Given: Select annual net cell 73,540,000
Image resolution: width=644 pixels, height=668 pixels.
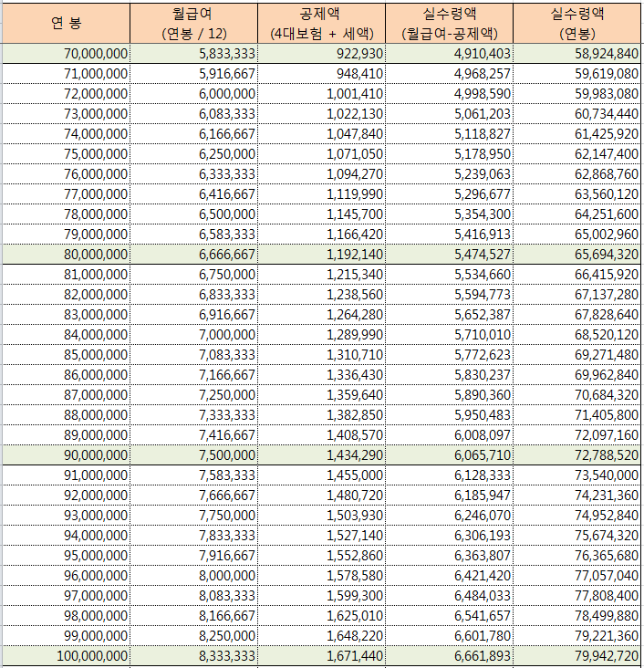Looking at the screenshot, I should pyautogui.click(x=577, y=475).
